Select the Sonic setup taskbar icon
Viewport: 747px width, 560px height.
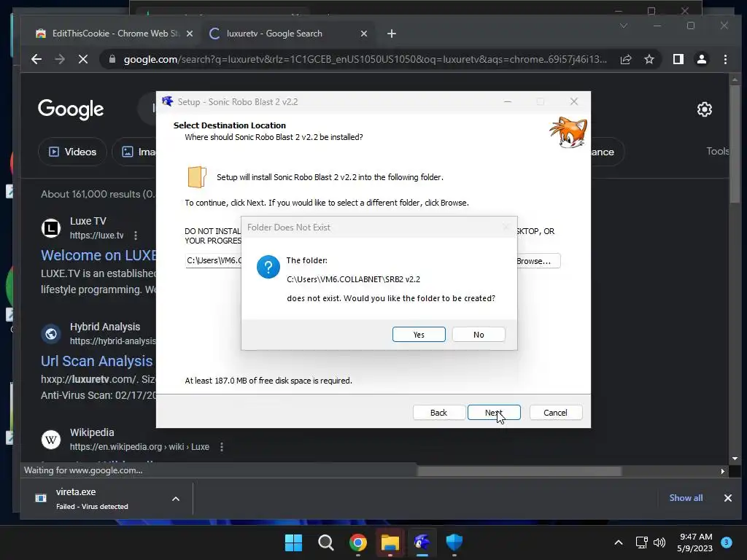(422, 542)
